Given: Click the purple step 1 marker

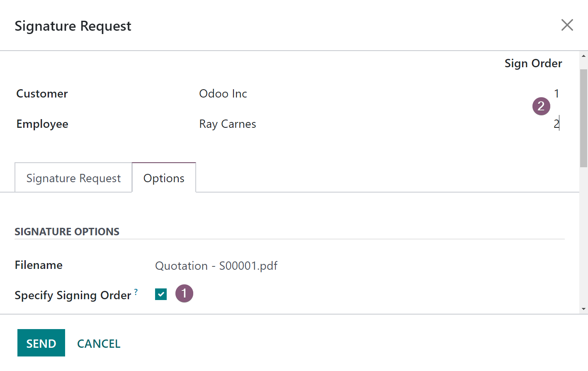Looking at the screenshot, I should (184, 293).
